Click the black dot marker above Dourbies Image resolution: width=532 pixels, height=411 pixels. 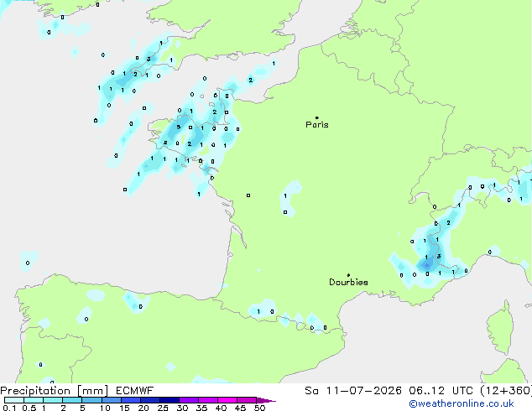point(348,275)
